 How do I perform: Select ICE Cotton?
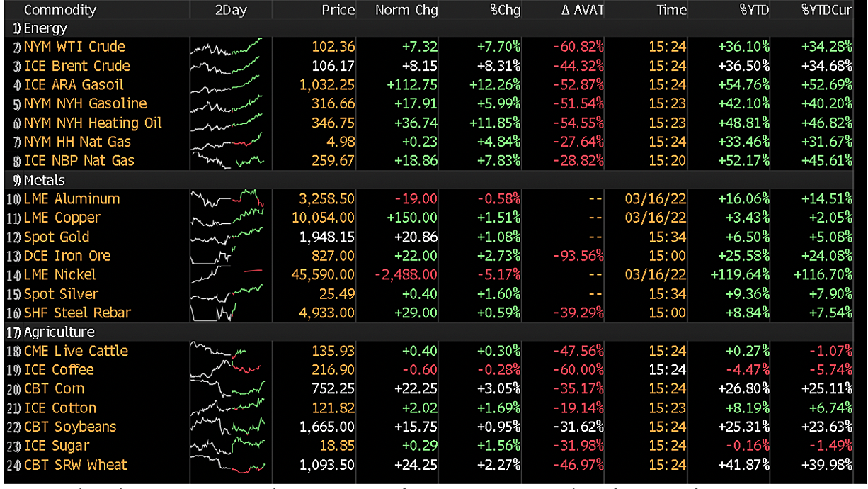click(60, 407)
